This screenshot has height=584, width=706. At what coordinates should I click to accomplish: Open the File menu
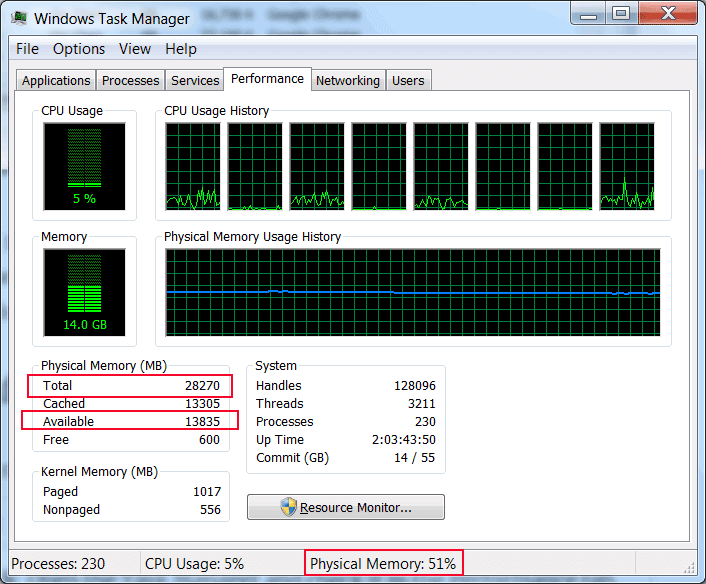(x=27, y=49)
